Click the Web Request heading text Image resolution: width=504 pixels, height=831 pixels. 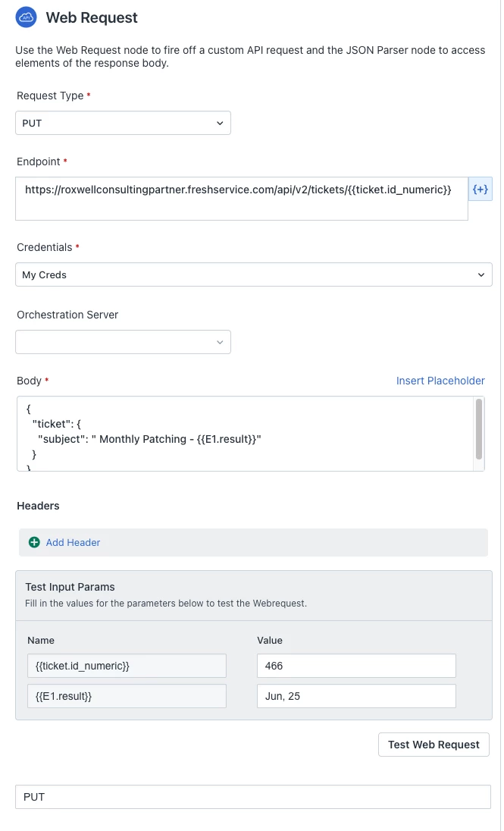[x=92, y=17]
